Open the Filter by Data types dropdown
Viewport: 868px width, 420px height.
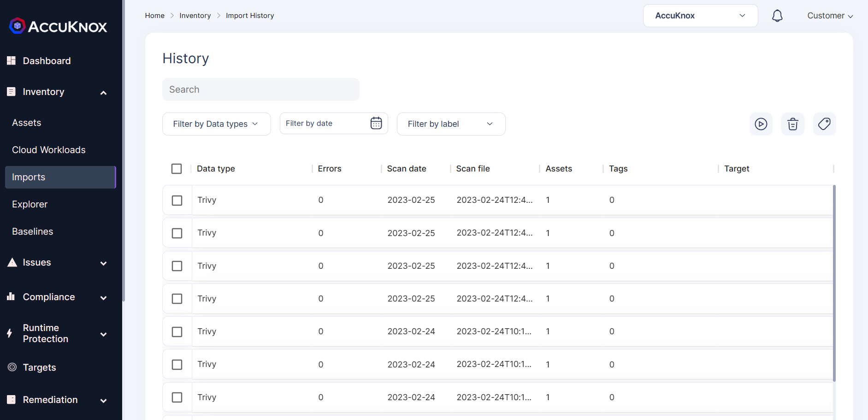tap(217, 124)
